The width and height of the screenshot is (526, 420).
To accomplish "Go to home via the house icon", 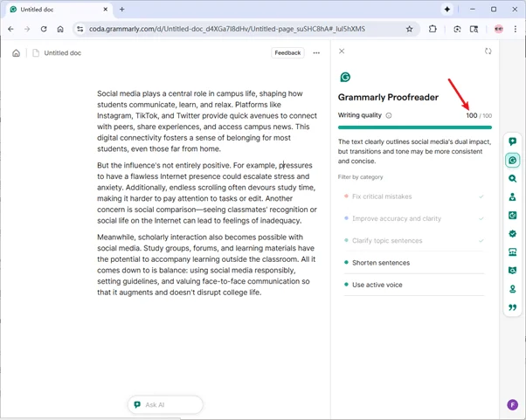I will pyautogui.click(x=17, y=53).
